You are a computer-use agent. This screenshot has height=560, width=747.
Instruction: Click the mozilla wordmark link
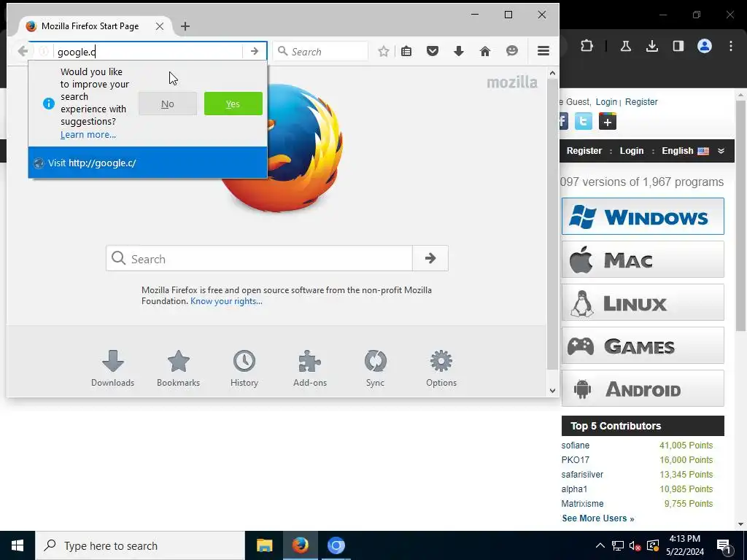(512, 82)
